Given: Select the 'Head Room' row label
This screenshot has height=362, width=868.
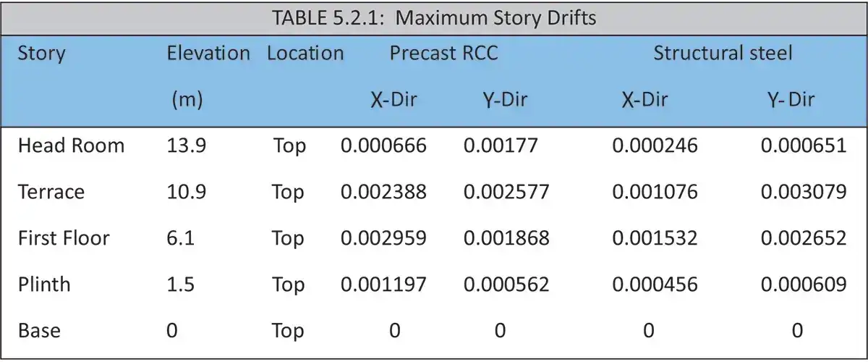Looking at the screenshot, I should click(71, 146).
